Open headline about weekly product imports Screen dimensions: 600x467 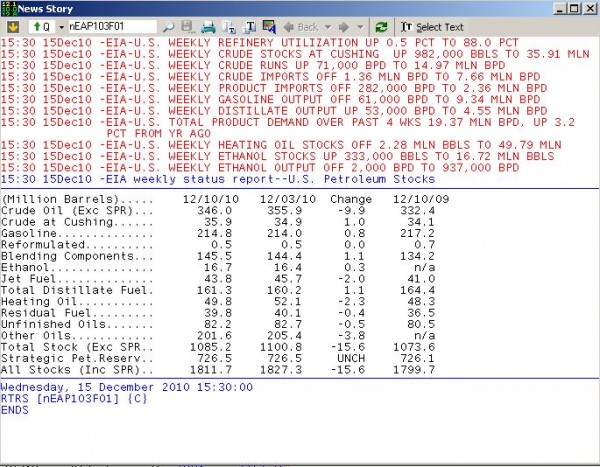(274, 88)
